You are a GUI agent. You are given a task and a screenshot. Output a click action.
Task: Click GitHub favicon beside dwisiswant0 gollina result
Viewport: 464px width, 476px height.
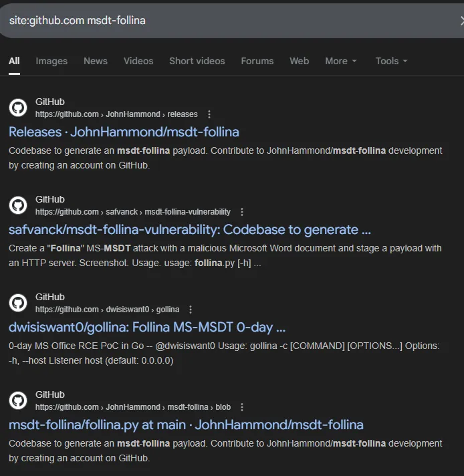point(18,303)
